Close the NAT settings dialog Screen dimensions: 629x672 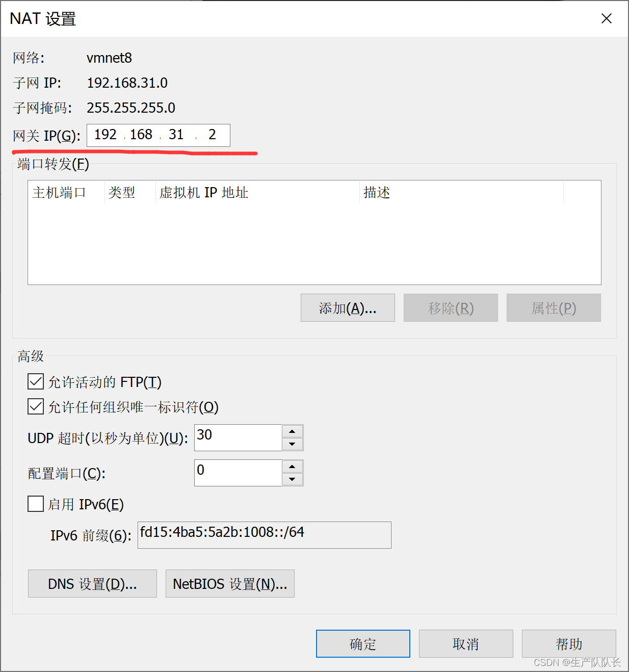coord(607,19)
